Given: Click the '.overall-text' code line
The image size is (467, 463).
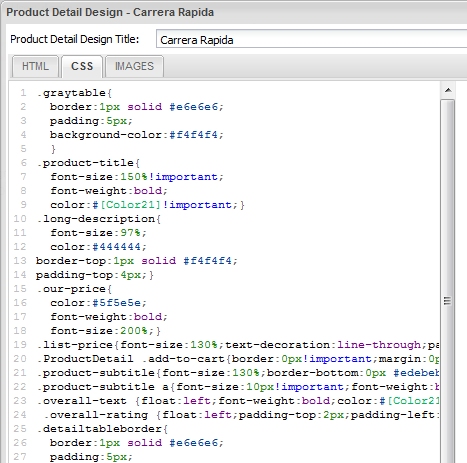Looking at the screenshot, I should point(238,401).
